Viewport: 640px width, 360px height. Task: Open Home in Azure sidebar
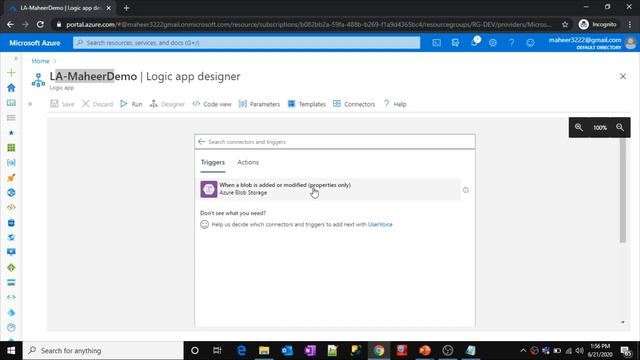[11, 88]
